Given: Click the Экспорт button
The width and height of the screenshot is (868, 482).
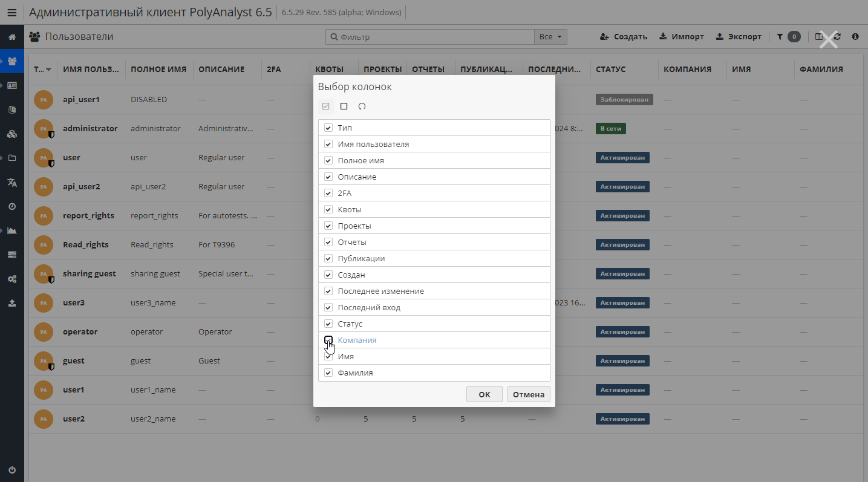Looking at the screenshot, I should point(739,37).
